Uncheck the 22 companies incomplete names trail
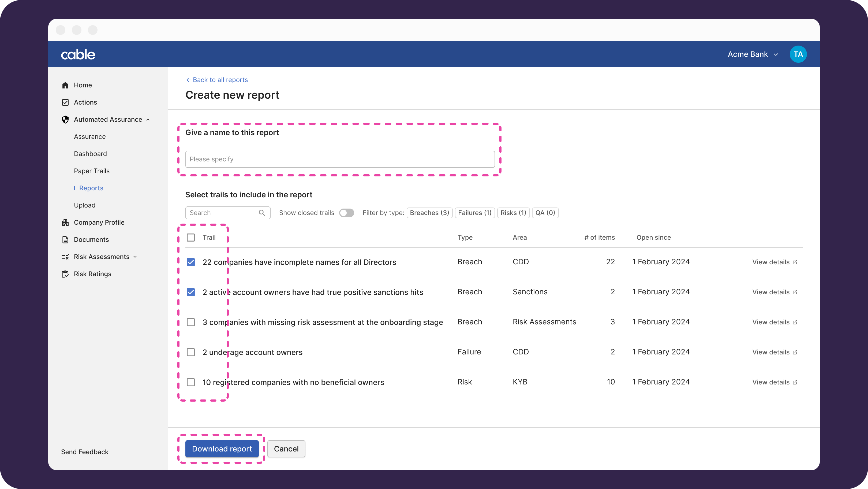Screen dimensions: 868x489 click(x=191, y=262)
